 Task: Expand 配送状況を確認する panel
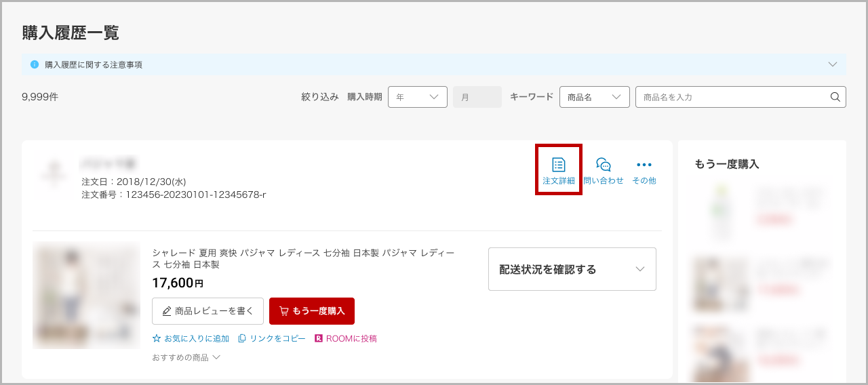pyautogui.click(x=572, y=269)
